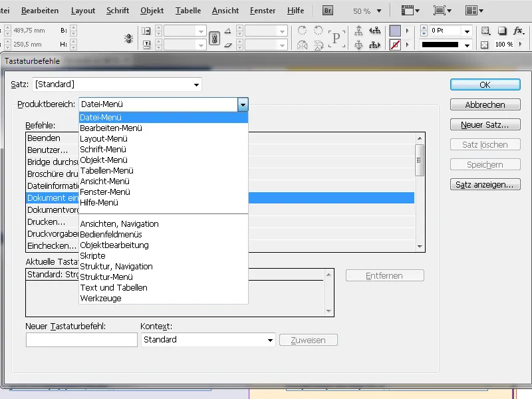Click the shear (skew) icon
Viewport: 532px width, 399px height.
click(x=228, y=45)
